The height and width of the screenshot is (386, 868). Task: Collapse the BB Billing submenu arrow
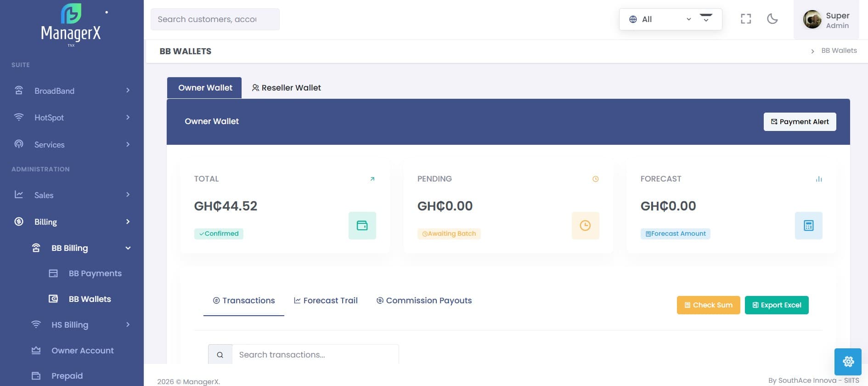[x=128, y=248]
